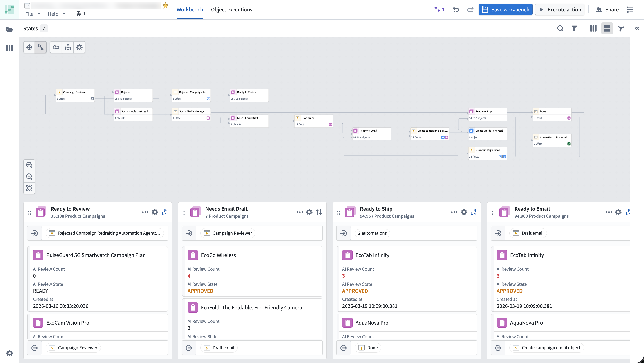Image resolution: width=644 pixels, height=363 pixels.
Task: Select the selection tool in the canvas toolbar
Action: click(41, 47)
